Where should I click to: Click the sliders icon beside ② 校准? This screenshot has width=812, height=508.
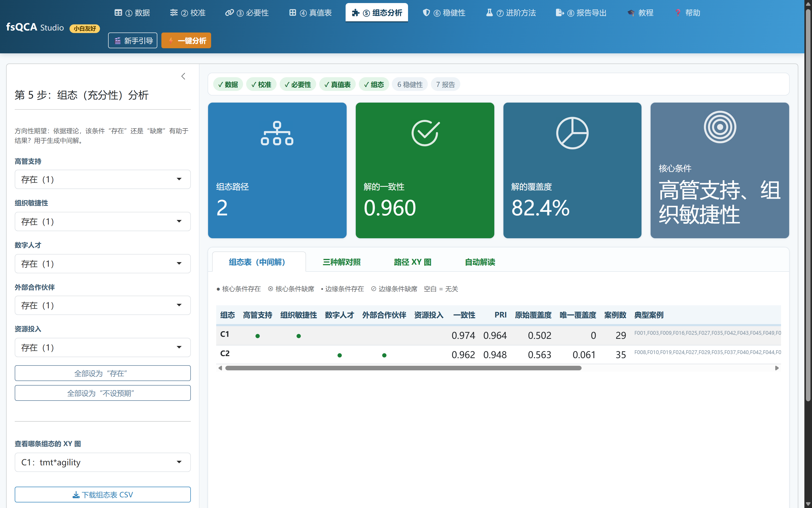point(174,13)
